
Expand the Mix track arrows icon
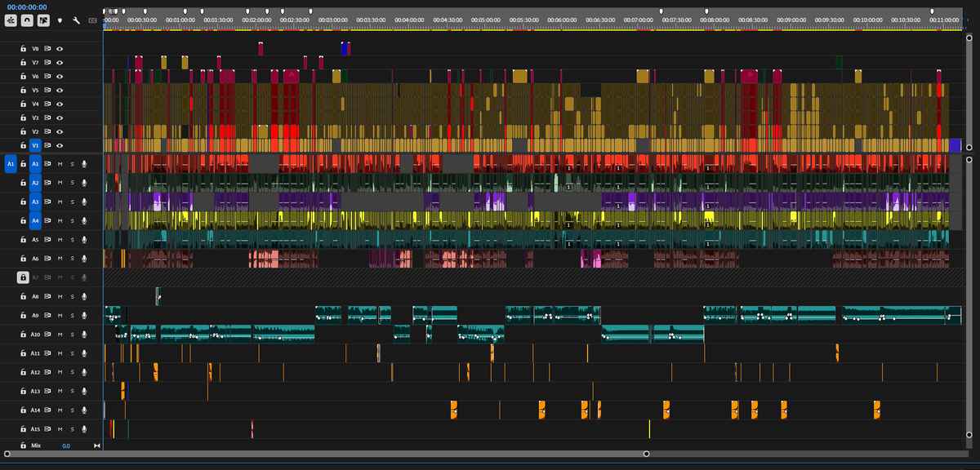pyautogui.click(x=97, y=446)
